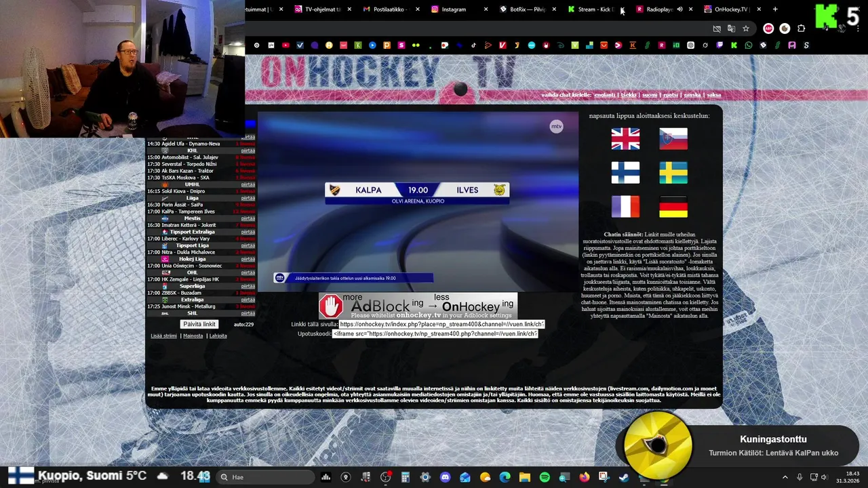The height and width of the screenshot is (488, 868).
Task: Collapse the UMHL league section
Action: [248, 184]
